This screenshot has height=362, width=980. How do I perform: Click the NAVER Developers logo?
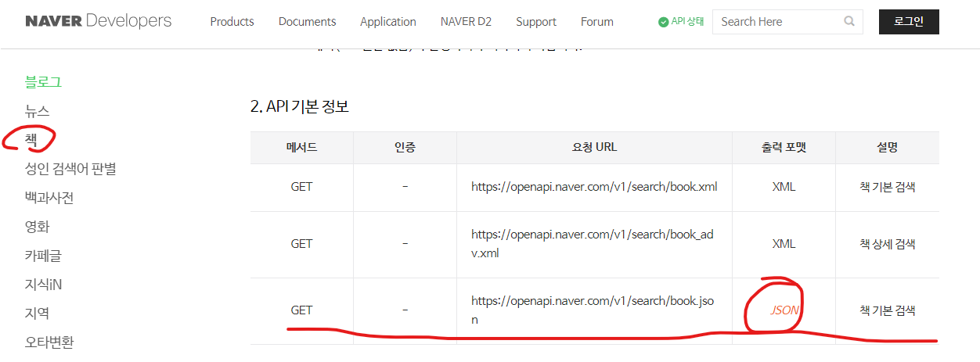pos(98,21)
